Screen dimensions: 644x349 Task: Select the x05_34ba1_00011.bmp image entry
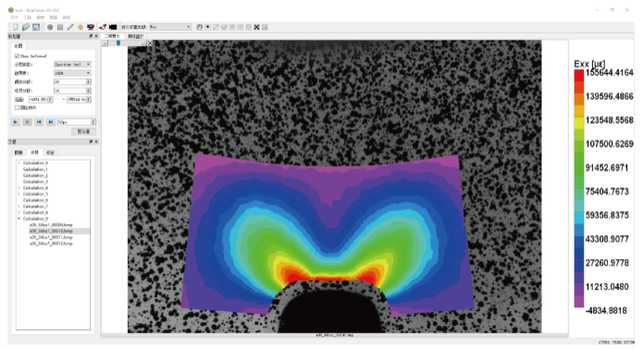tap(51, 237)
